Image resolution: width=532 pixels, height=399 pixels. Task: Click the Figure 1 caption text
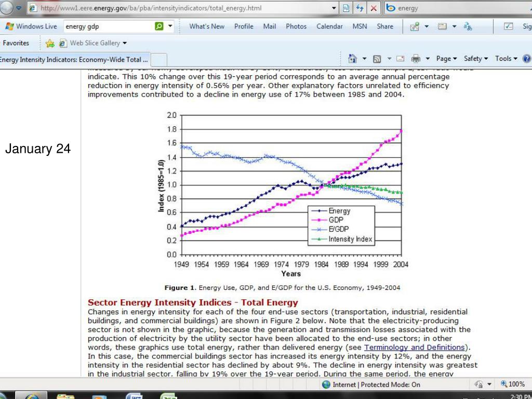point(282,288)
